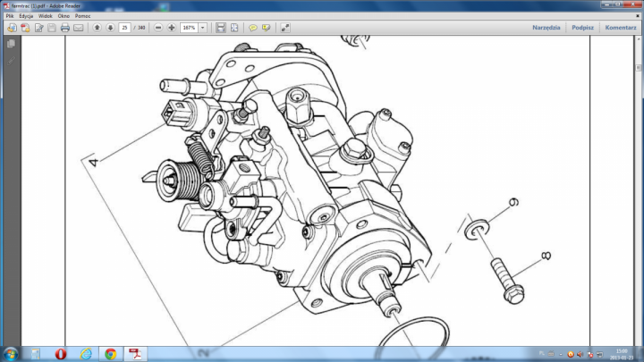Open the Podpisz panel
Viewport: 644px width, 362px height.
pos(582,28)
